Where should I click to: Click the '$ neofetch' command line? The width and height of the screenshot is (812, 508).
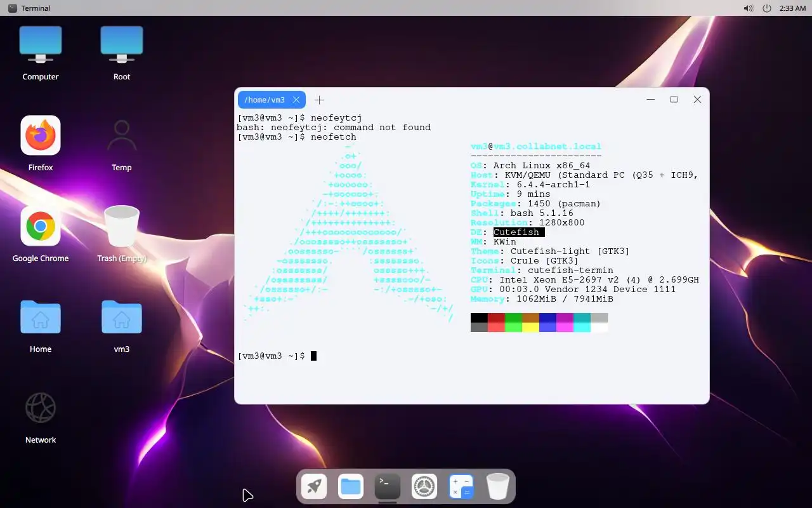coord(297,137)
